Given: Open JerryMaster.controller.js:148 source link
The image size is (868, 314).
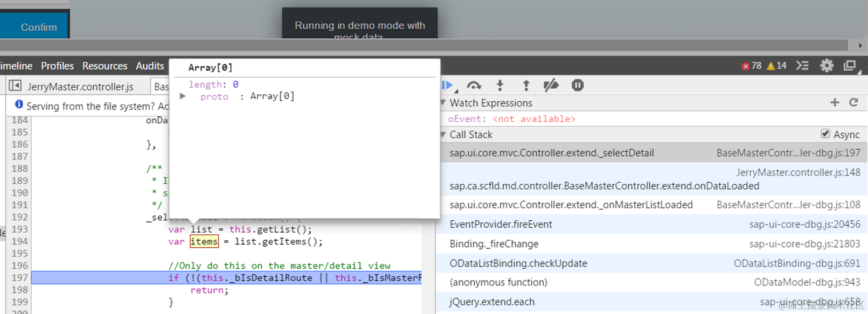Looking at the screenshot, I should pos(798,172).
